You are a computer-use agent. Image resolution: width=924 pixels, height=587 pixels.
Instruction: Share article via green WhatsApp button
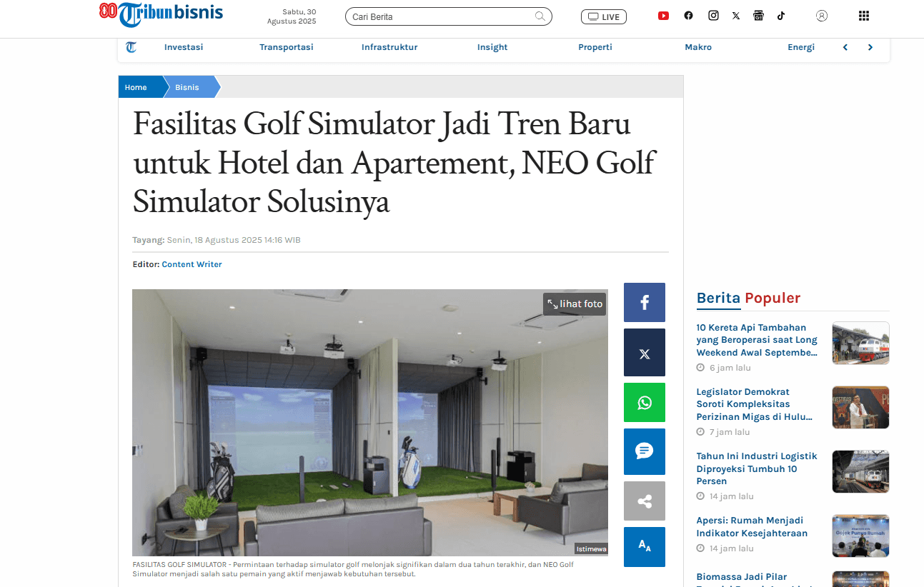[645, 403]
